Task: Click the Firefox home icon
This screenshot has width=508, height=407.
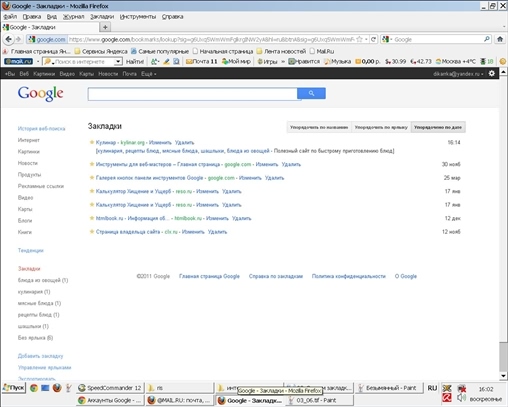Action: 500,39
